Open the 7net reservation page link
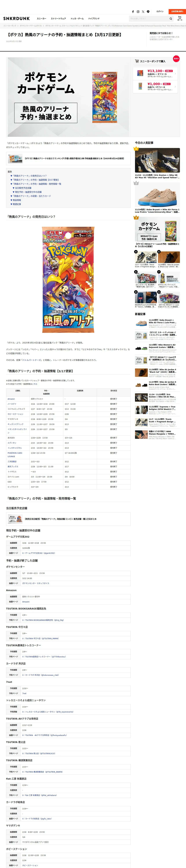Viewport: 186px width, 868px height. 24,693
